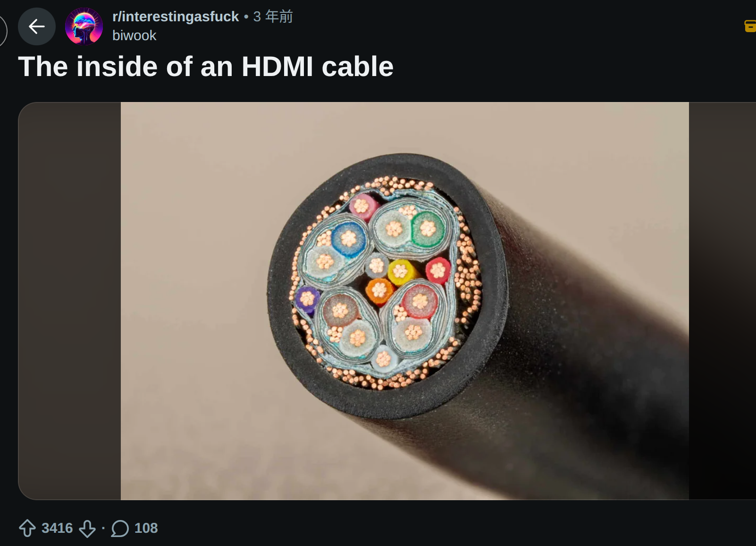
Task: Click the 108 comments count
Action: tap(146, 528)
